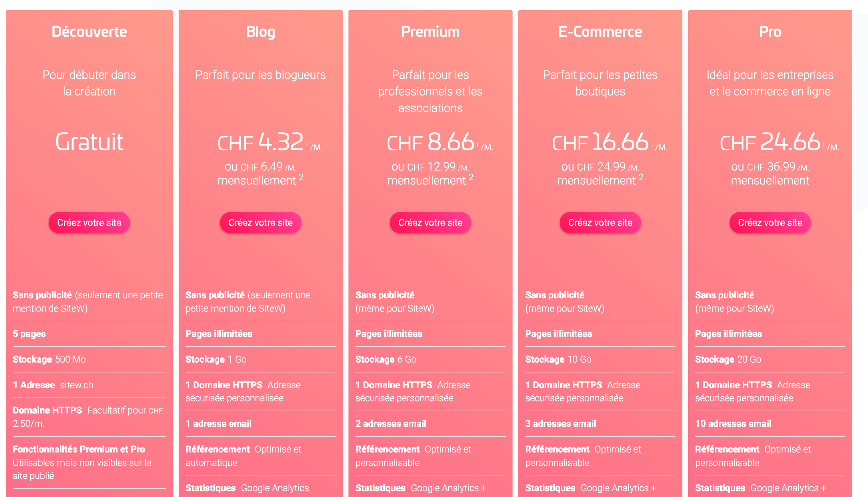Select the E-Commerce plan heading
The width and height of the screenshot is (868, 497).
[600, 32]
